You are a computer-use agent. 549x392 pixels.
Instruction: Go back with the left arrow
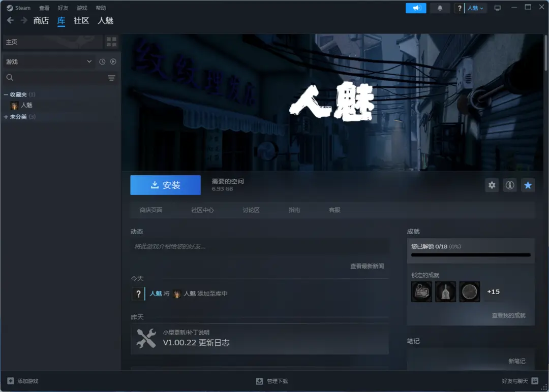click(x=10, y=20)
